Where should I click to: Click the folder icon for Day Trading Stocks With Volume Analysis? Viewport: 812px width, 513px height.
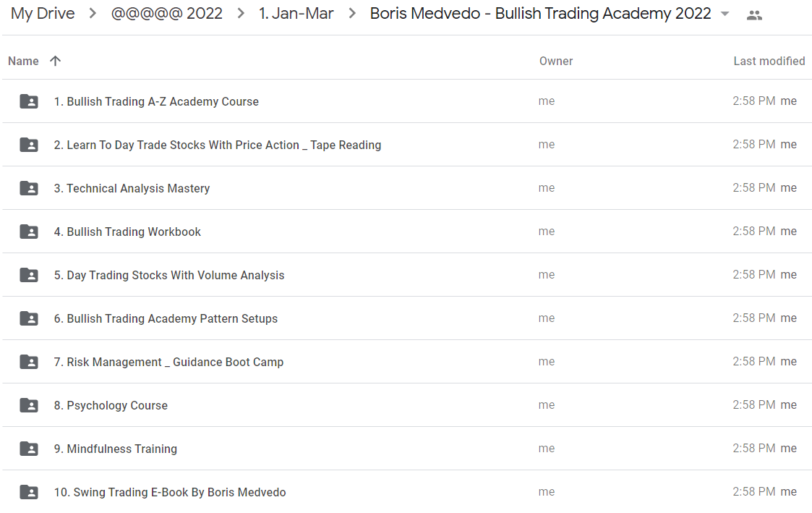[29, 275]
